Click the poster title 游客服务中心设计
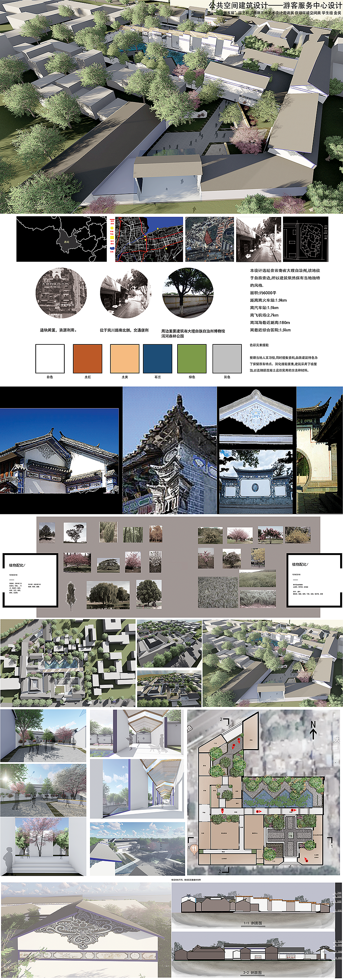 [312, 6]
